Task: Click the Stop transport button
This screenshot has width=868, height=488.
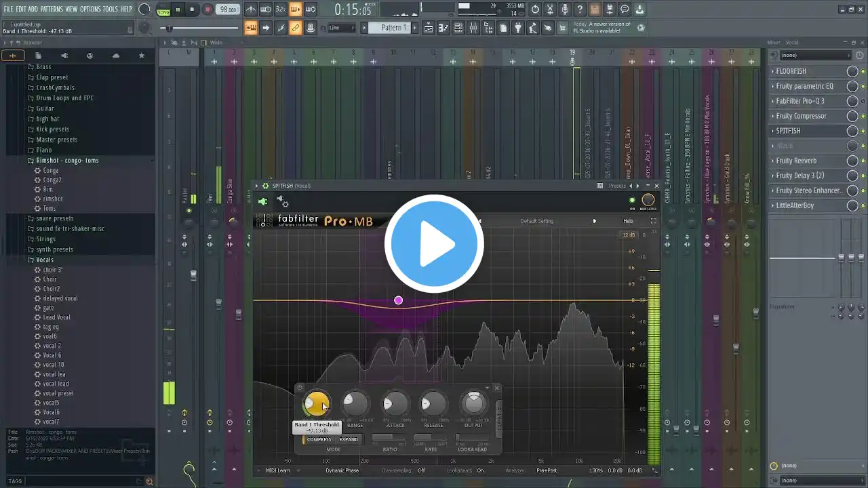Action: [192, 9]
